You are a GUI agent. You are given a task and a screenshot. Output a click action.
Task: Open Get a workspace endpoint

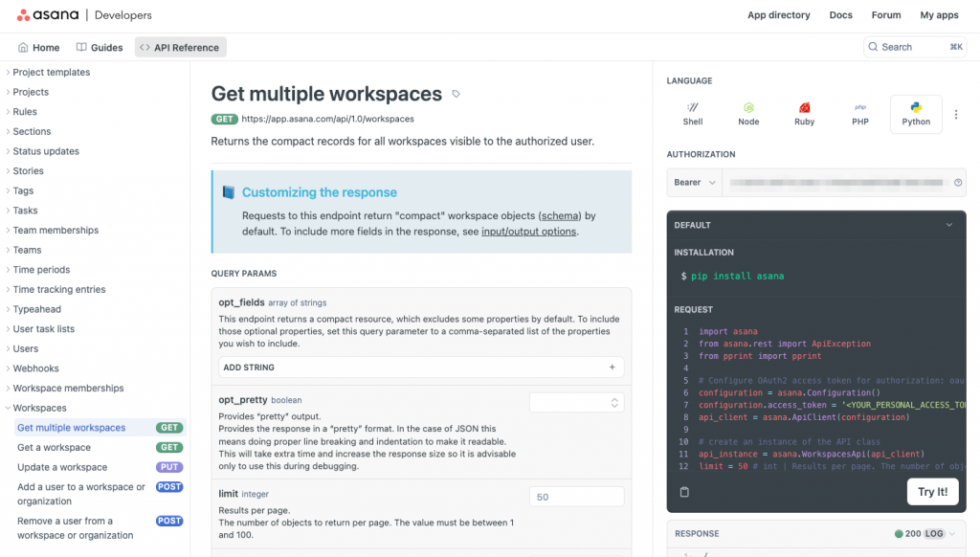pyautogui.click(x=100, y=448)
